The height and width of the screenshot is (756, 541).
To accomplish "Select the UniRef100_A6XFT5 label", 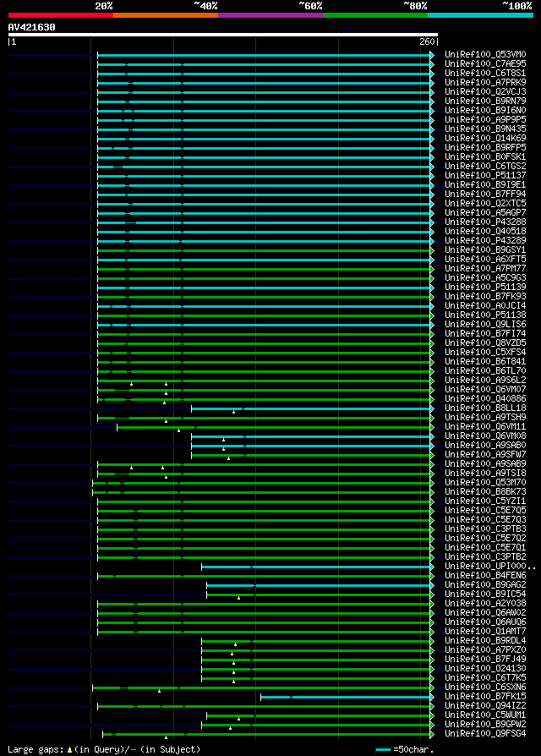I will [x=485, y=260].
